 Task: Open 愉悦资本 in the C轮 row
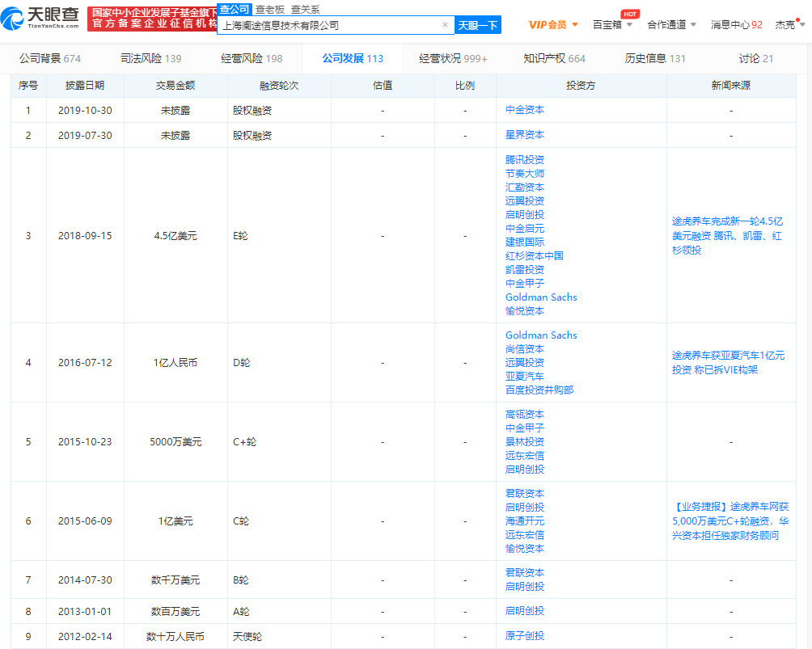(525, 548)
